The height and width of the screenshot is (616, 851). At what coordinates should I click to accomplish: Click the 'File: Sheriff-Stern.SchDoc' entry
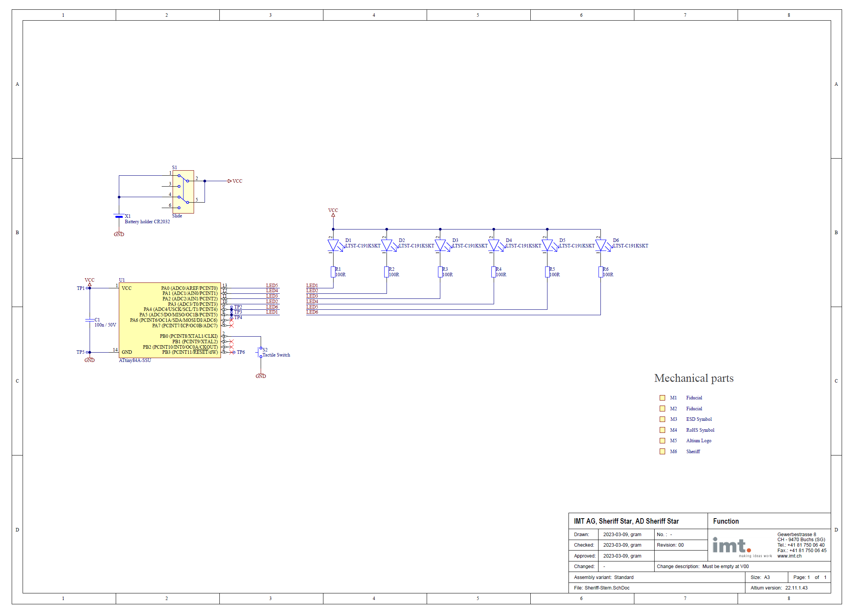point(602,588)
